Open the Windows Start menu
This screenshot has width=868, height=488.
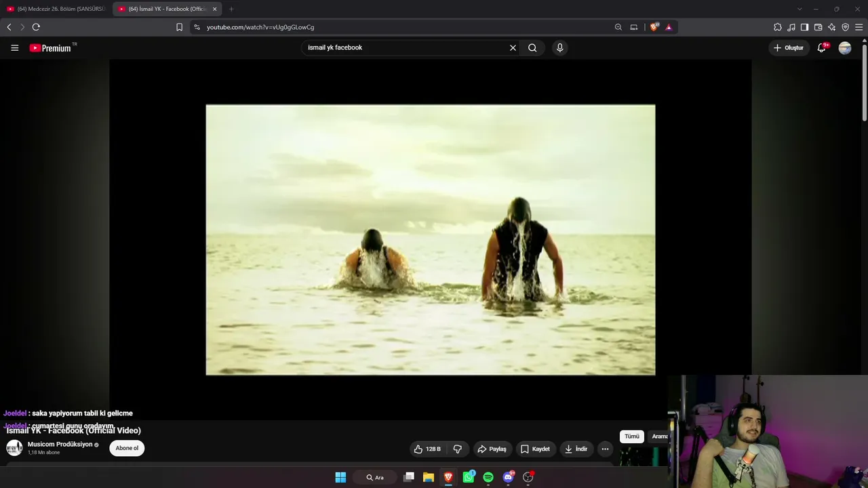[x=340, y=477]
